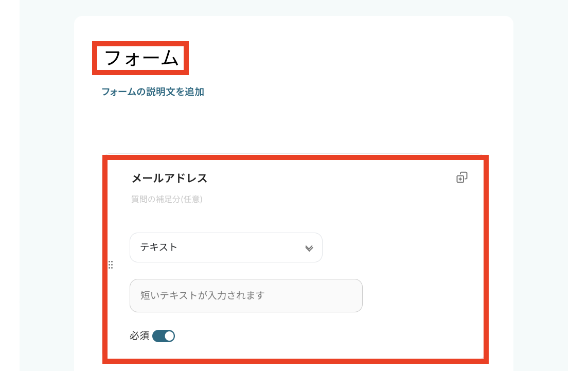
Task: Toggle off the 必須 switch
Action: [164, 335]
